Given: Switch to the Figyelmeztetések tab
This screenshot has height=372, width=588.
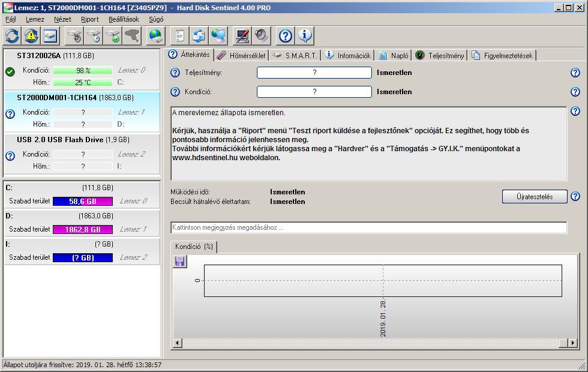Looking at the screenshot, I should point(502,55).
